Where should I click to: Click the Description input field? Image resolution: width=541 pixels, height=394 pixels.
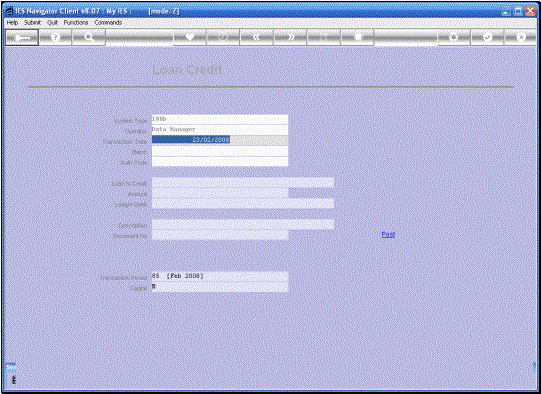(x=243, y=225)
